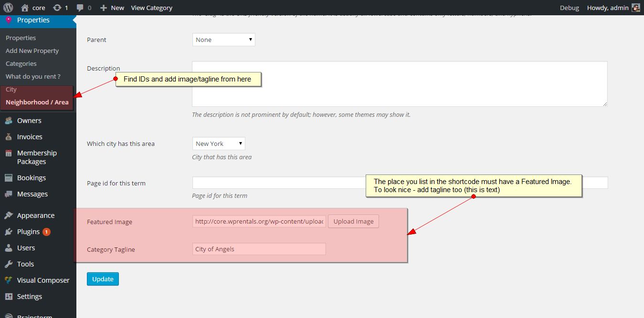This screenshot has height=318, width=644.
Task: Click the core site name link
Action: point(39,8)
